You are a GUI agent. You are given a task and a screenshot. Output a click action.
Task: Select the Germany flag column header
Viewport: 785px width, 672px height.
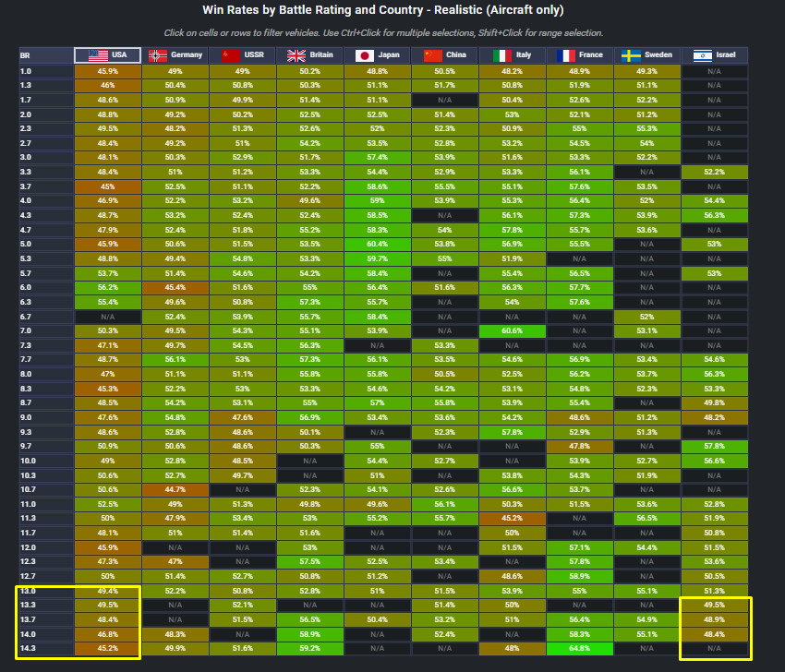pos(159,55)
